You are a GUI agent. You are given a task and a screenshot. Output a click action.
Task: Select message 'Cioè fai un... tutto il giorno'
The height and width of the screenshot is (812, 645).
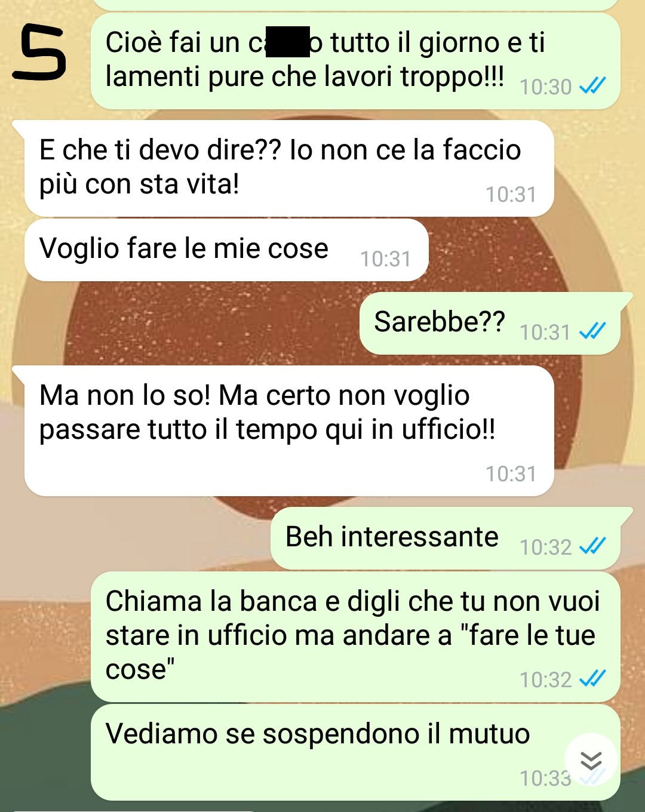(x=355, y=61)
